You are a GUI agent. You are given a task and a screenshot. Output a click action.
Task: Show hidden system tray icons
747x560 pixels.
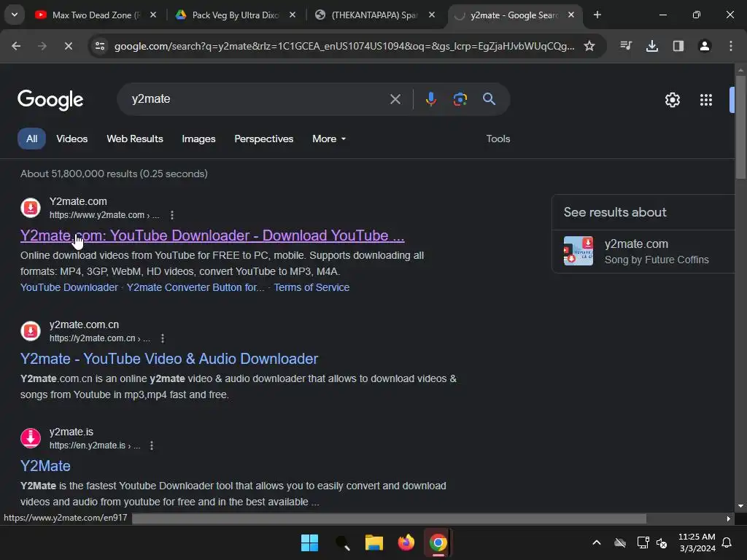click(x=597, y=542)
